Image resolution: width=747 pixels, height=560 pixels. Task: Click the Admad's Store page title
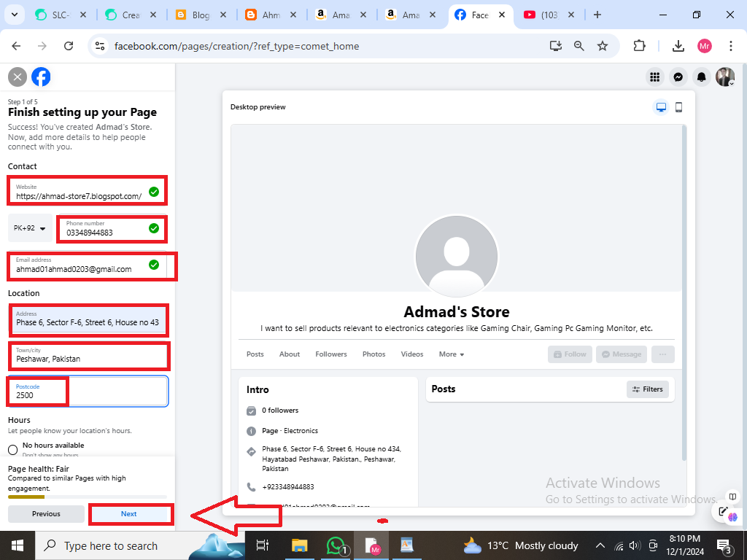457,312
